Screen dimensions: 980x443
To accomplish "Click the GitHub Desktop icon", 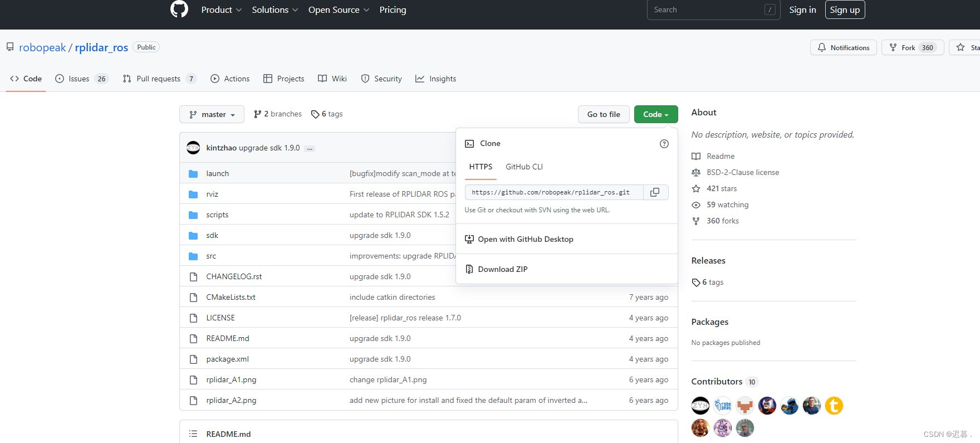I will pos(469,239).
